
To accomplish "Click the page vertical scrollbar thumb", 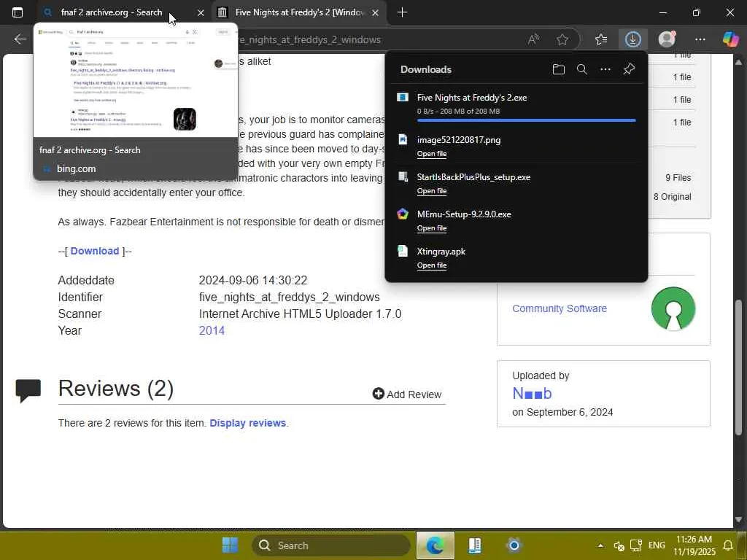I will pyautogui.click(x=739, y=367).
